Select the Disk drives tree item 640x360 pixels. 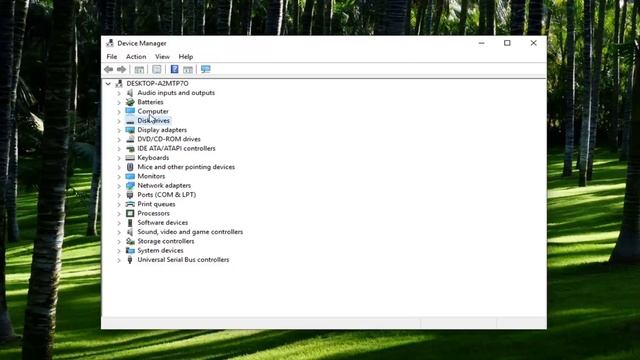pyautogui.click(x=153, y=121)
